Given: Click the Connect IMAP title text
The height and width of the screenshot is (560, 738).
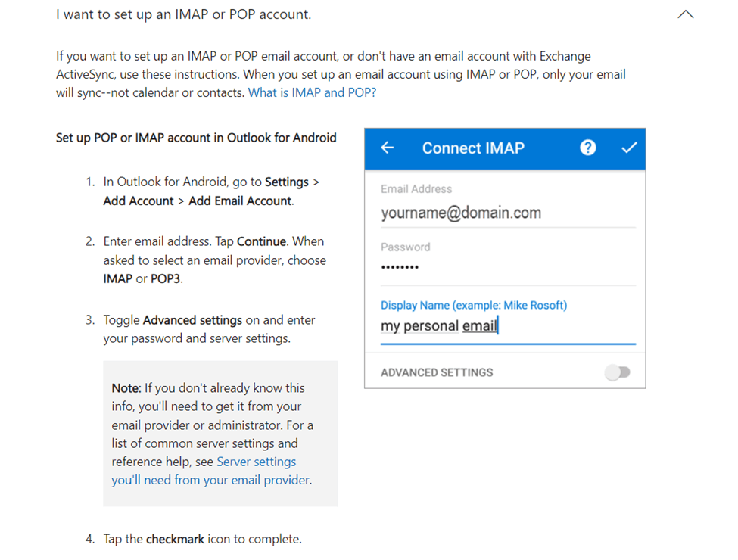Looking at the screenshot, I should click(x=473, y=148).
